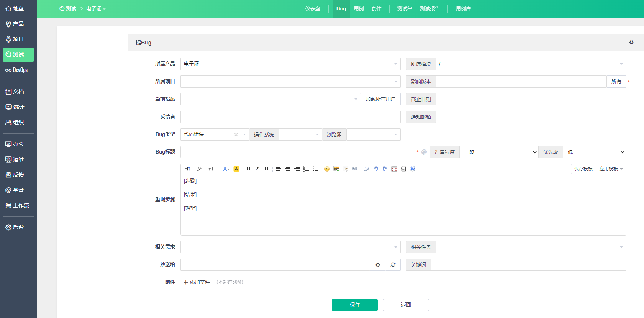
Task: Toggle bold formatting in the editor
Action: click(248, 169)
